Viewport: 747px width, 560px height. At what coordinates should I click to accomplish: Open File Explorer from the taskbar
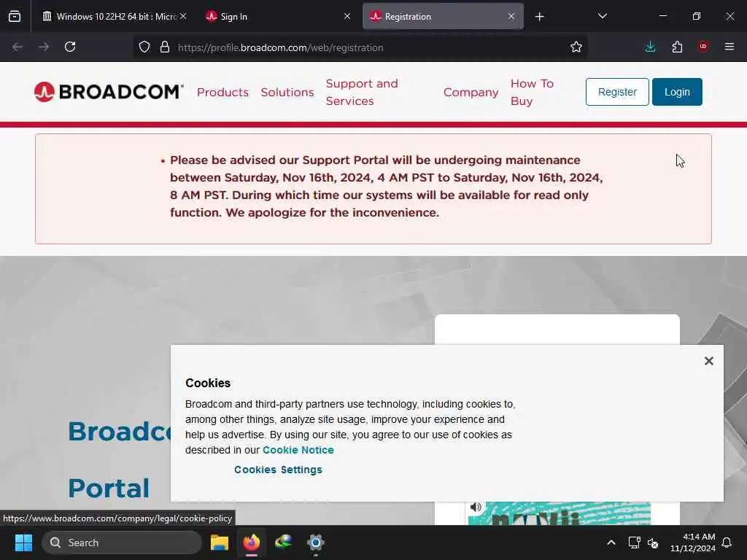click(x=220, y=542)
